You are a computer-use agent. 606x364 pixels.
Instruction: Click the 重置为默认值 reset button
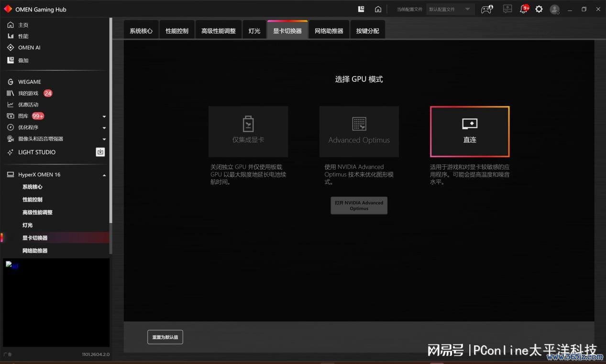(165, 337)
